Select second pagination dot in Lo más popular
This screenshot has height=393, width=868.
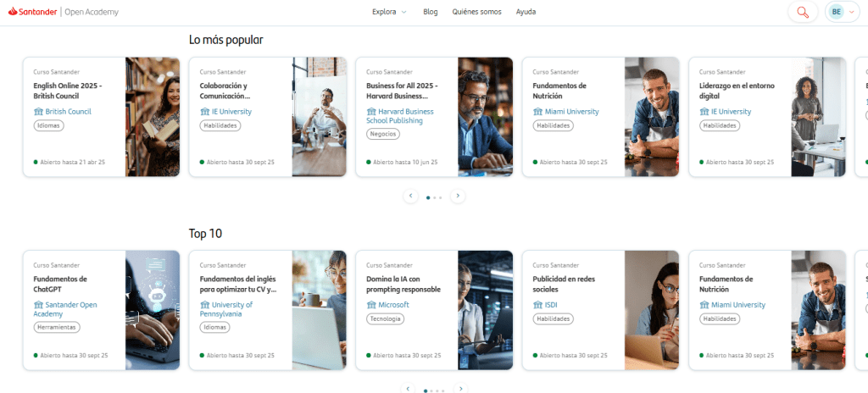click(x=434, y=196)
